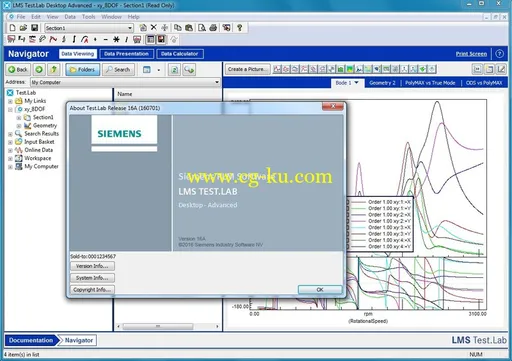Image resolution: width=512 pixels, height=361 pixels.
Task: Open the Section1 dropdown in main toolbar
Action: 130,28
